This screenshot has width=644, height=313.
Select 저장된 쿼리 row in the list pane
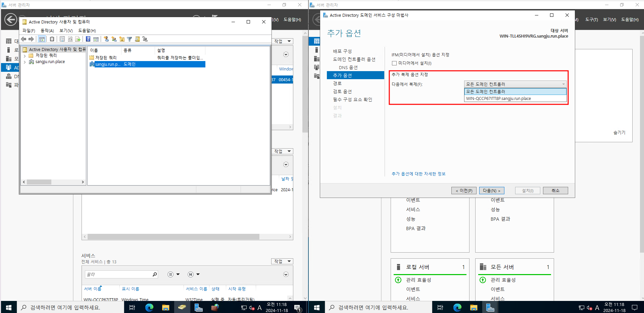click(147, 58)
